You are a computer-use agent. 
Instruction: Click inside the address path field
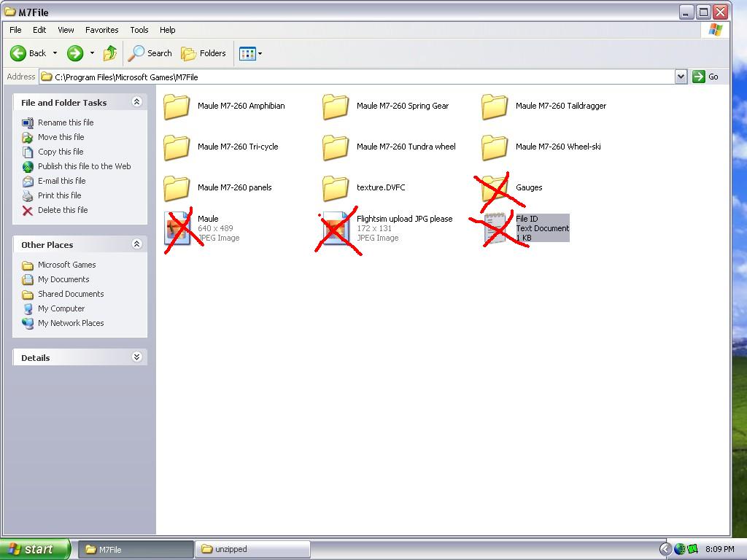[357, 77]
